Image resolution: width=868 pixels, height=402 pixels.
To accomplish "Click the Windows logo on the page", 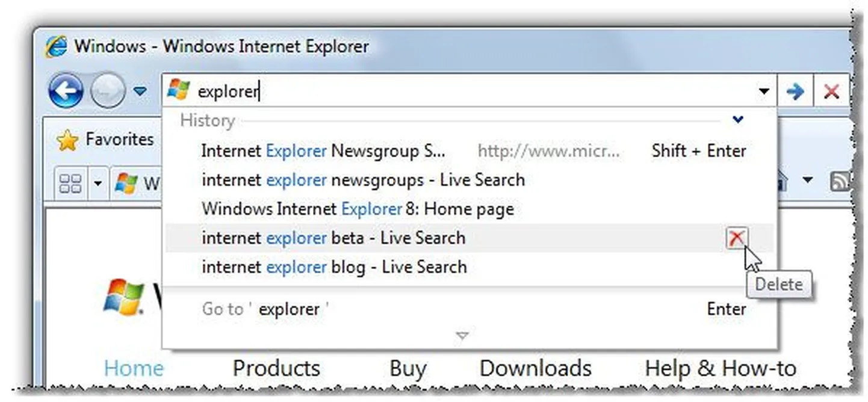I will pos(124,297).
